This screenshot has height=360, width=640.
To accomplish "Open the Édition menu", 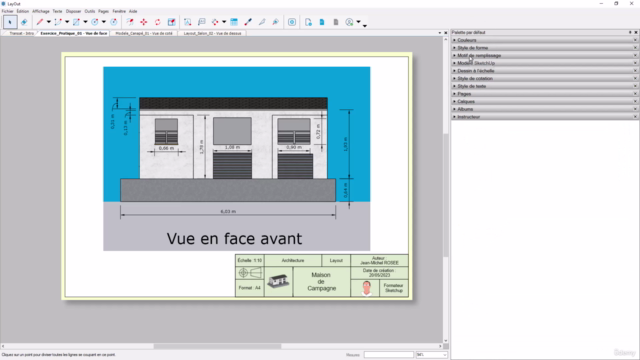I will click(23, 11).
